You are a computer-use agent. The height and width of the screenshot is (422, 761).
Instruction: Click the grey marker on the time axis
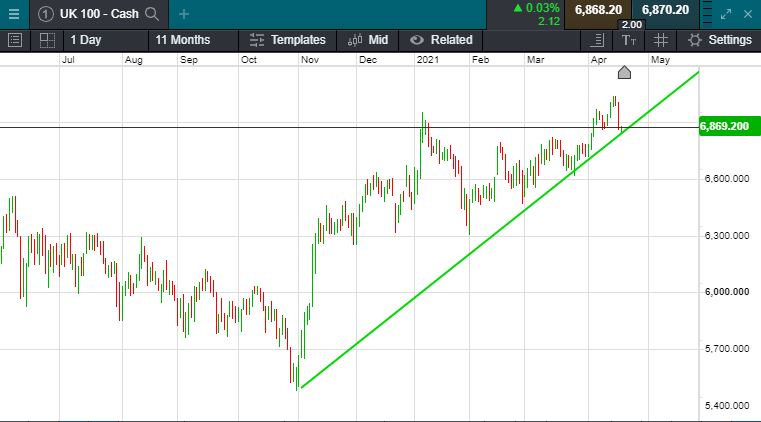pyautogui.click(x=624, y=72)
